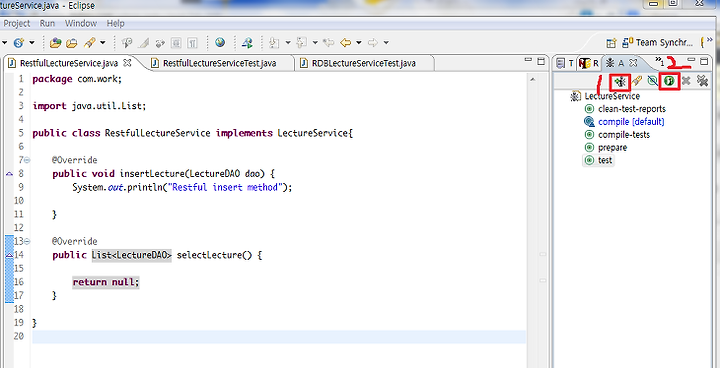This screenshot has width=720, height=368.
Task: Collapse the selectLecture method fold at line 13
Action: click(27, 242)
